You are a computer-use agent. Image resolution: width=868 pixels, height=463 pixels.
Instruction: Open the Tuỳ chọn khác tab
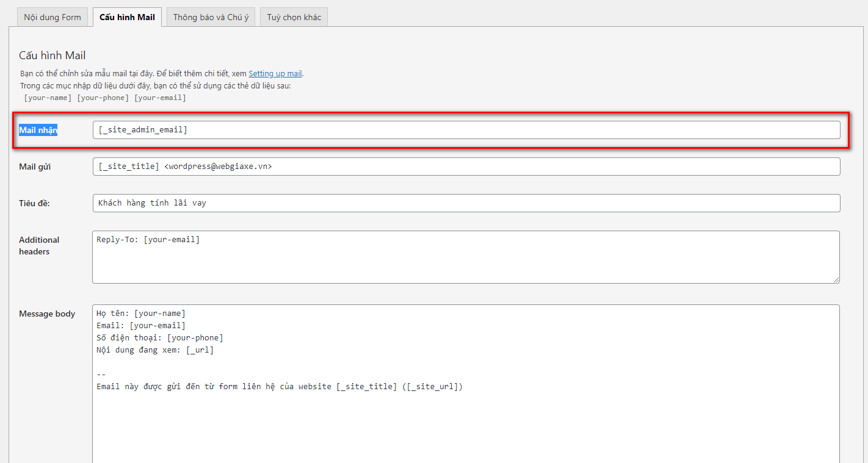pyautogui.click(x=294, y=17)
